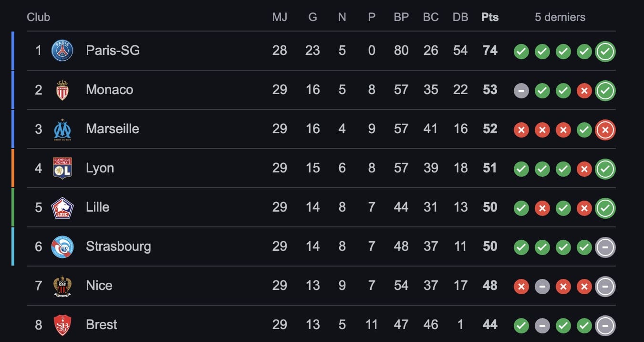The height and width of the screenshot is (342, 644).
Task: Click the Brest club crest
Action: pos(62,325)
